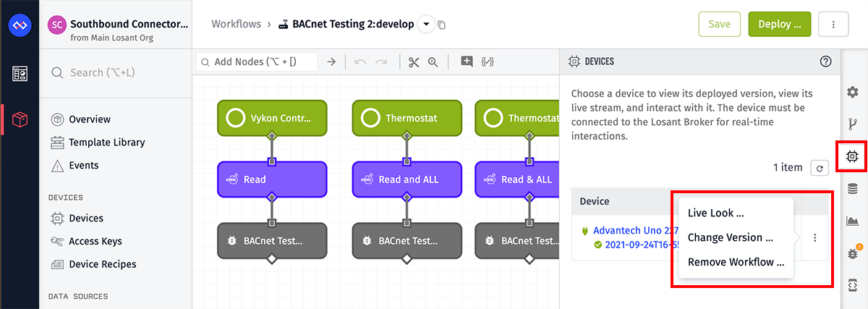Click the Device column header
This screenshot has height=309, width=868.
pos(595,201)
